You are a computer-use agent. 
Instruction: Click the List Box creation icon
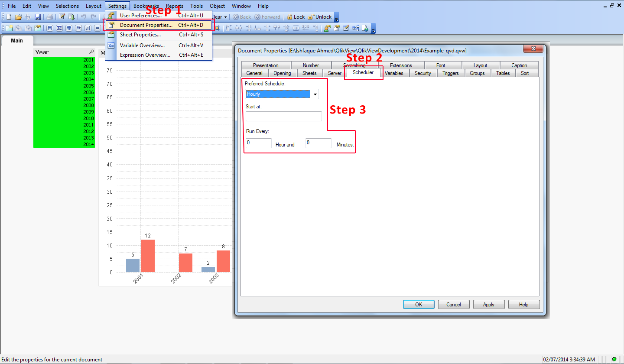point(50,28)
